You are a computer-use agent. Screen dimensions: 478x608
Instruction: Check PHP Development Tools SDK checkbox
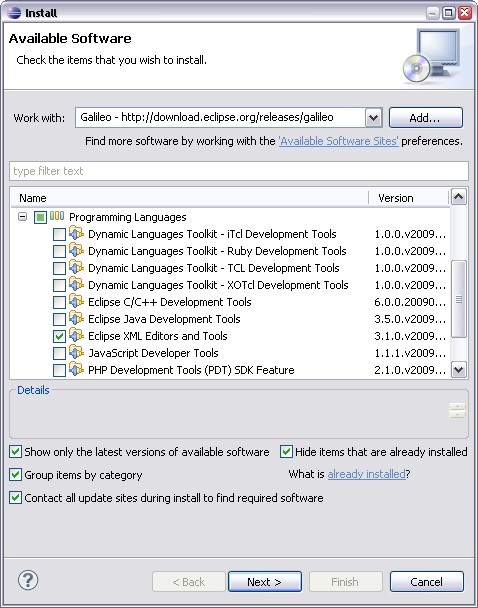59,370
